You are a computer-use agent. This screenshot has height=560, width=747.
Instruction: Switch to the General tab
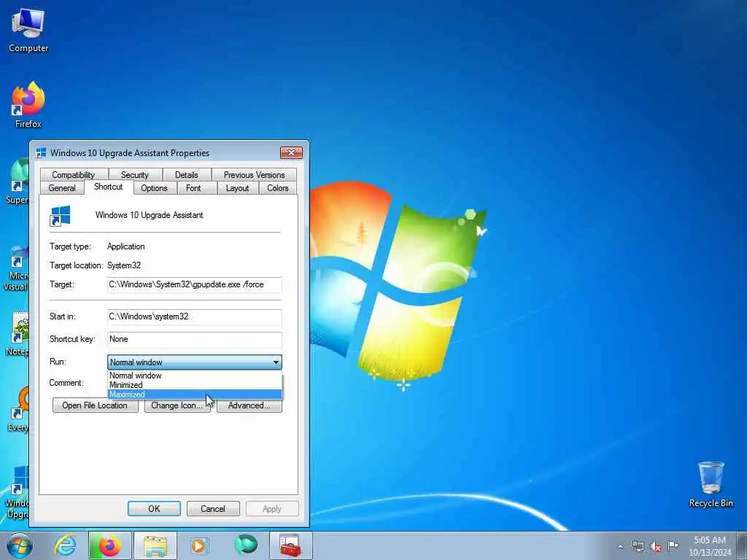(62, 188)
